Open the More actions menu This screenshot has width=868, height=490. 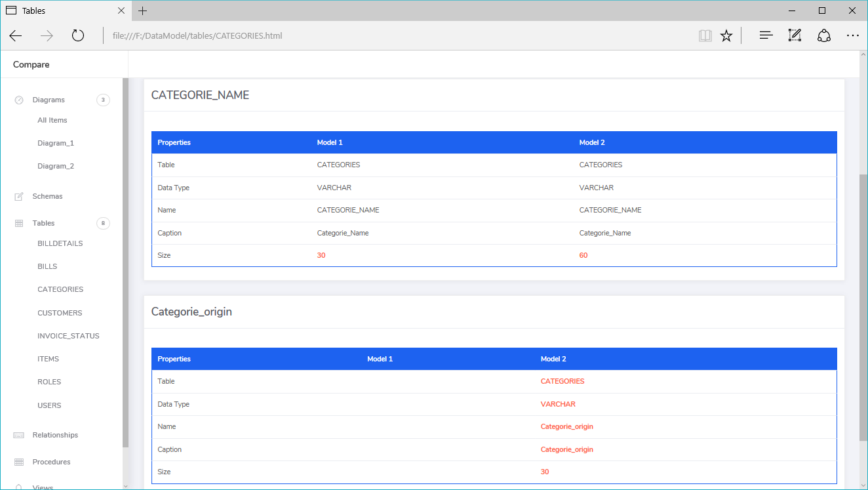click(853, 35)
